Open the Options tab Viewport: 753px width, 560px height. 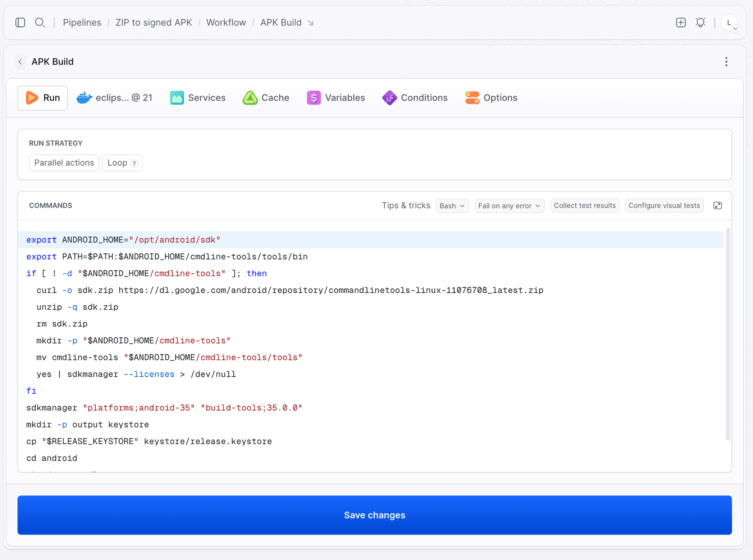[491, 98]
